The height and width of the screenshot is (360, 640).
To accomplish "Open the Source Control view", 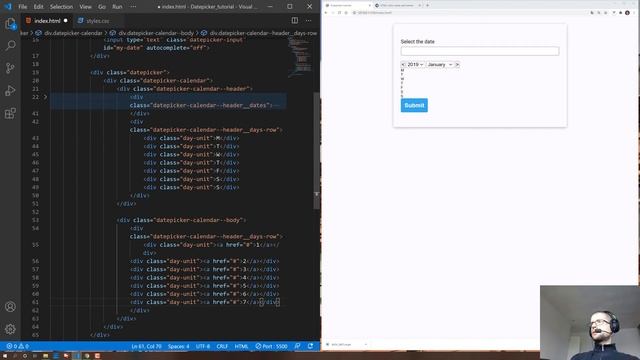I will point(10,68).
